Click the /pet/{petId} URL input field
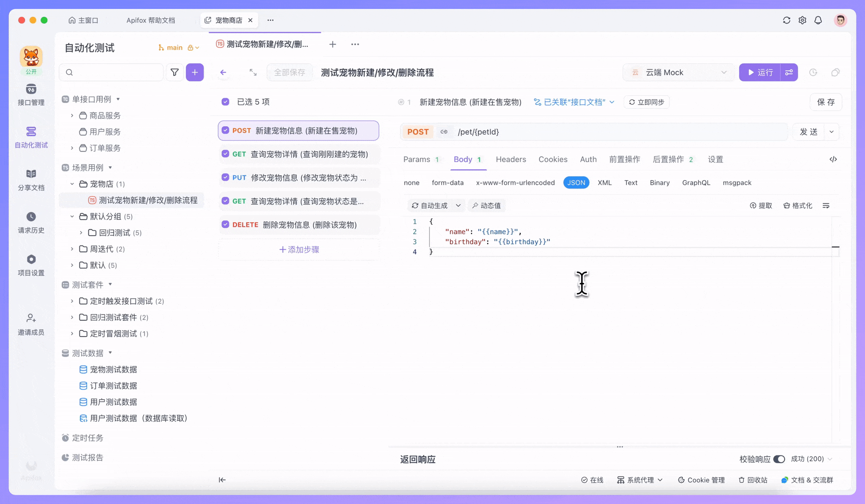 [x=549, y=132]
